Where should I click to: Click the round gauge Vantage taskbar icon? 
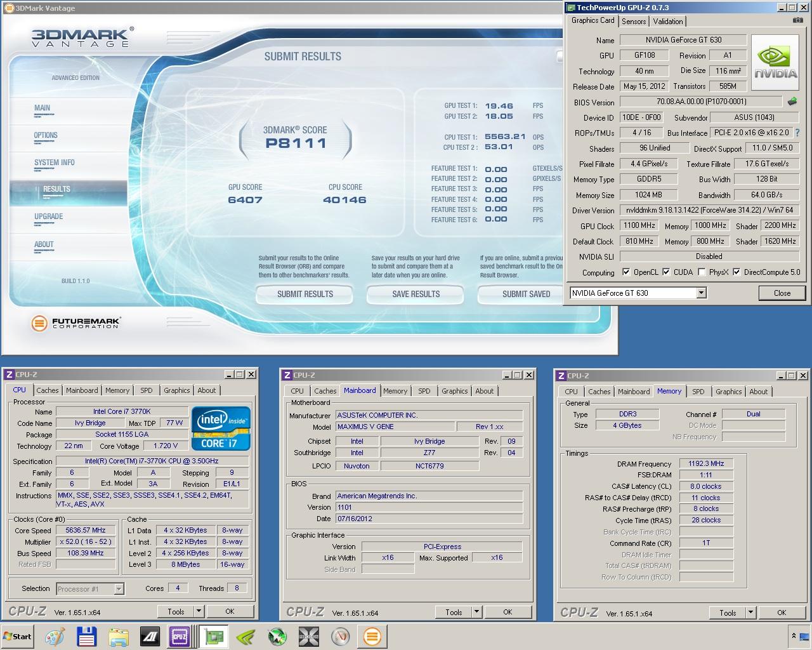341,637
